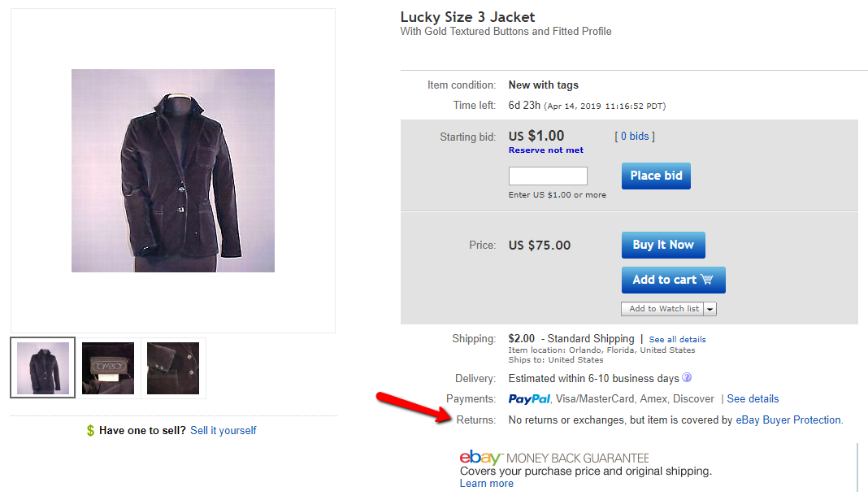Select the sleeve buttons close-up thumbnail

tap(173, 368)
